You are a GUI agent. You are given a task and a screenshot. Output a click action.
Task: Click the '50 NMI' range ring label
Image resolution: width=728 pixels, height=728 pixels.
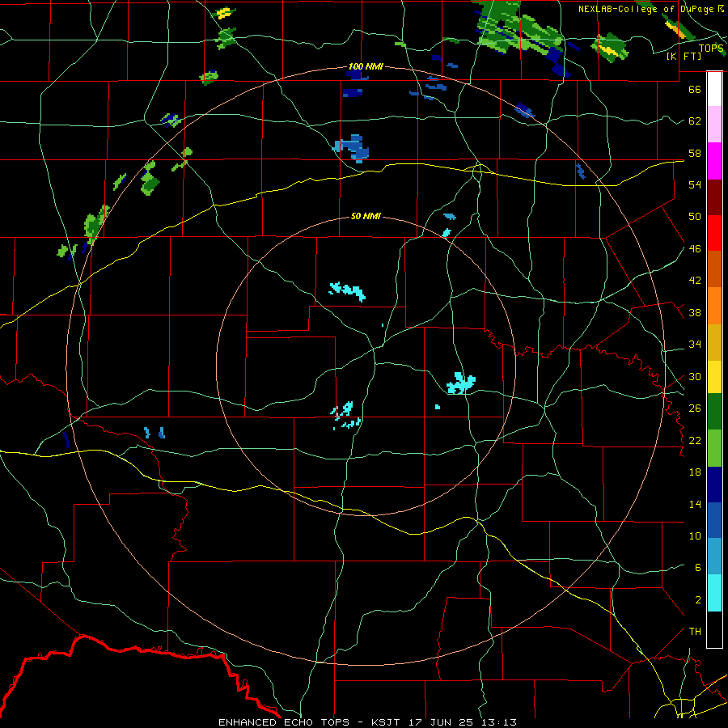[366, 216]
